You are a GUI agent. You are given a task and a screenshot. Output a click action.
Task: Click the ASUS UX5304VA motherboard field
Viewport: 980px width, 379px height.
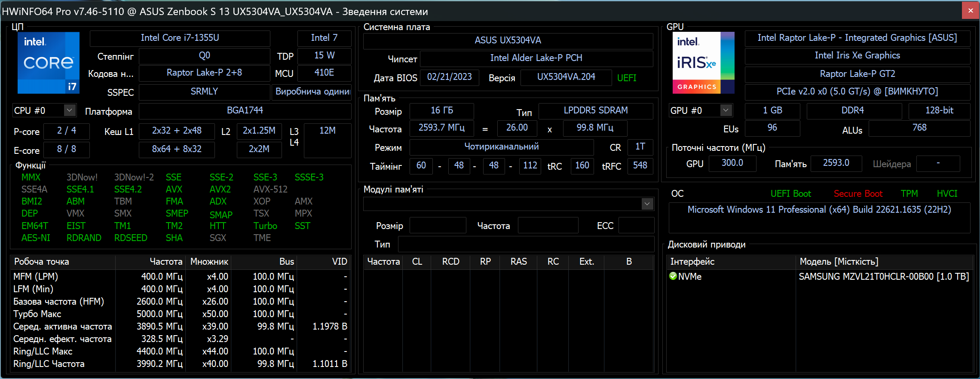coord(508,41)
